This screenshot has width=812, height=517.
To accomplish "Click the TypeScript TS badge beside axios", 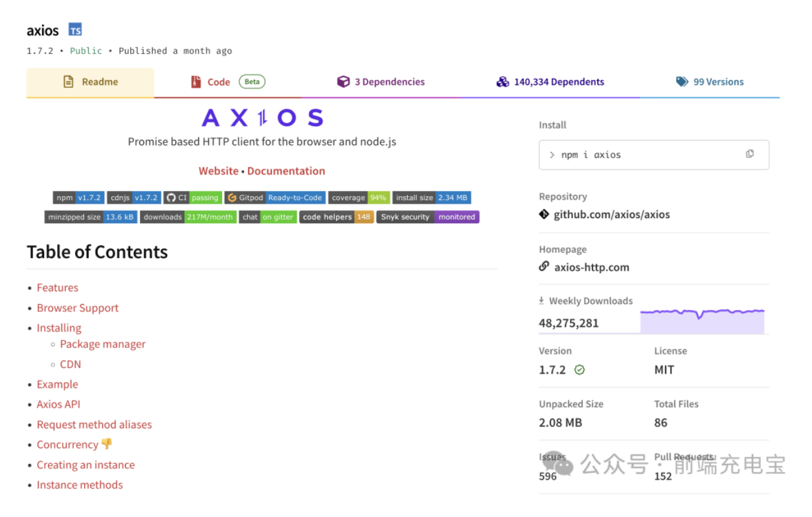I will [75, 30].
